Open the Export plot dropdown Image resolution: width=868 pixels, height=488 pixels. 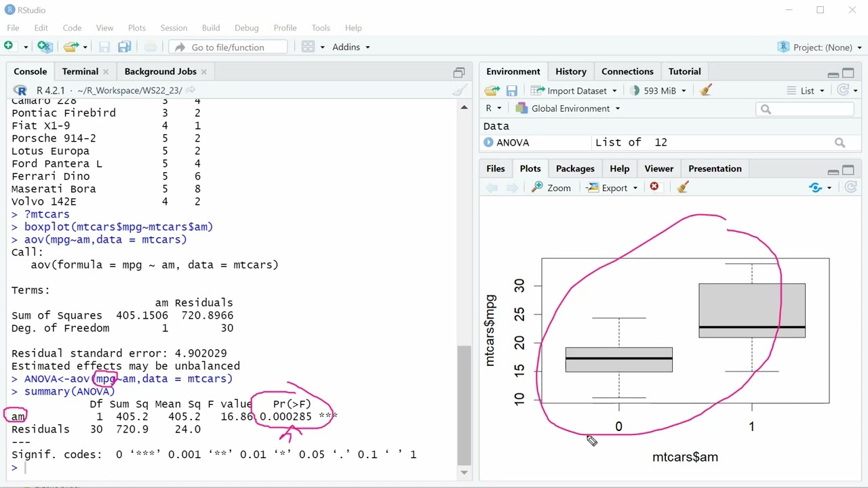point(612,188)
